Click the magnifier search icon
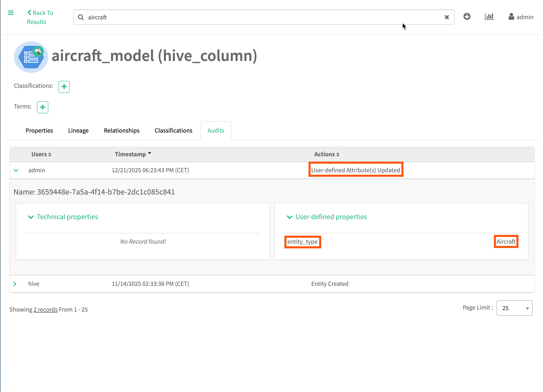The width and height of the screenshot is (543, 392). pos(81,17)
